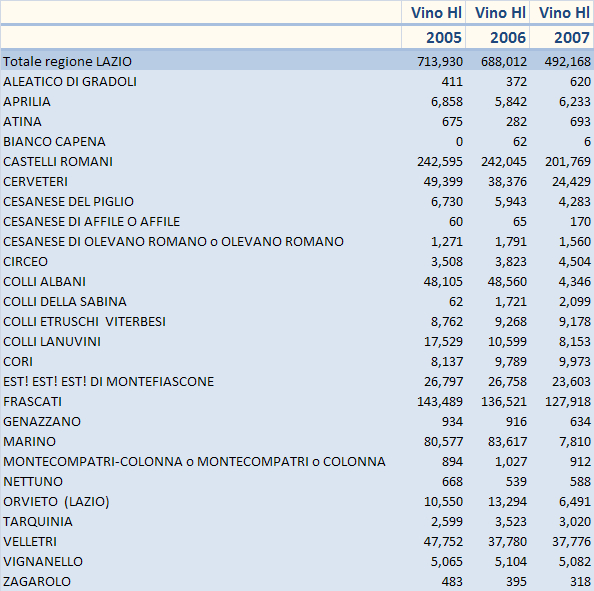Click Nettuno 2006 value 539

tap(516, 482)
